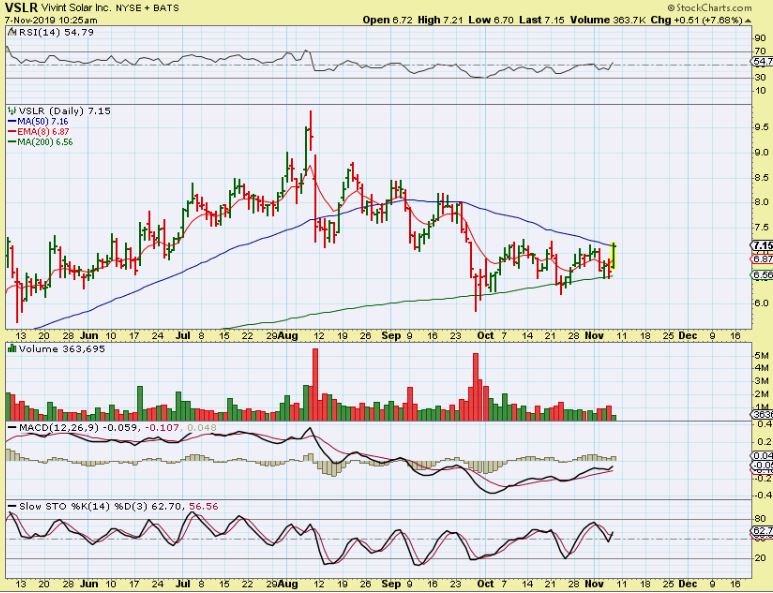Viewport: 773px width, 593px height.
Task: Click the Chg +0.51 (+7.68%) value
Action: 696,20
